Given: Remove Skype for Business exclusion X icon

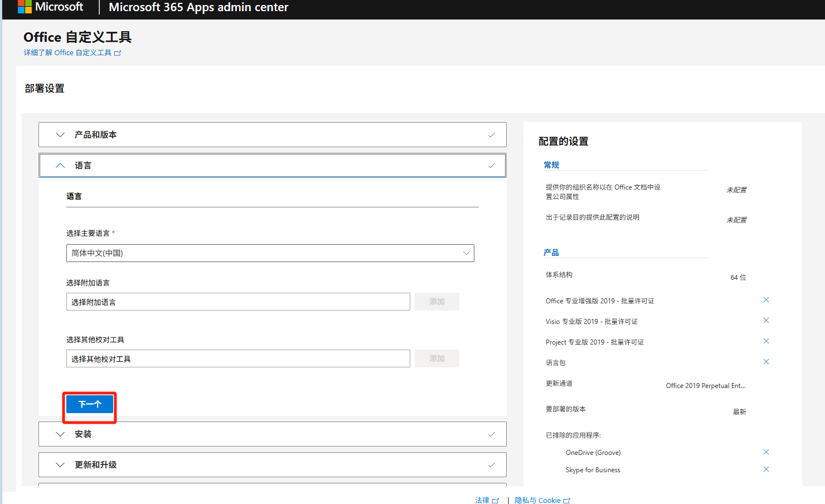Looking at the screenshot, I should pos(766,469).
